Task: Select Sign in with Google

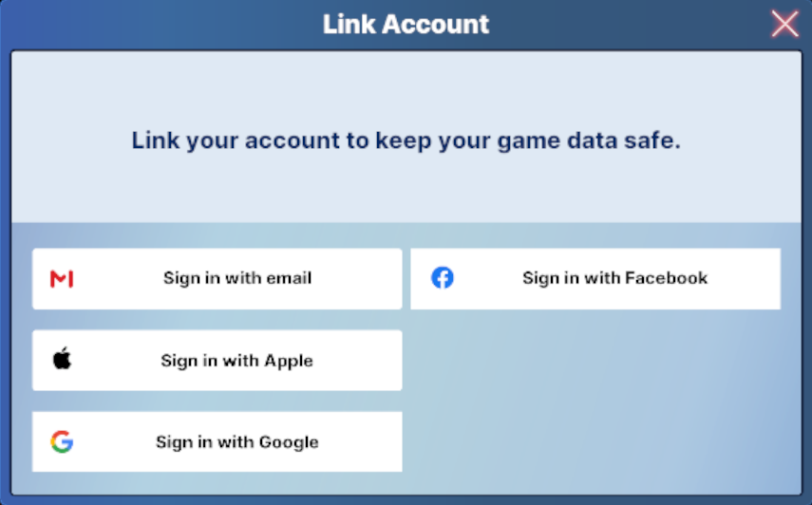Action: (x=217, y=442)
